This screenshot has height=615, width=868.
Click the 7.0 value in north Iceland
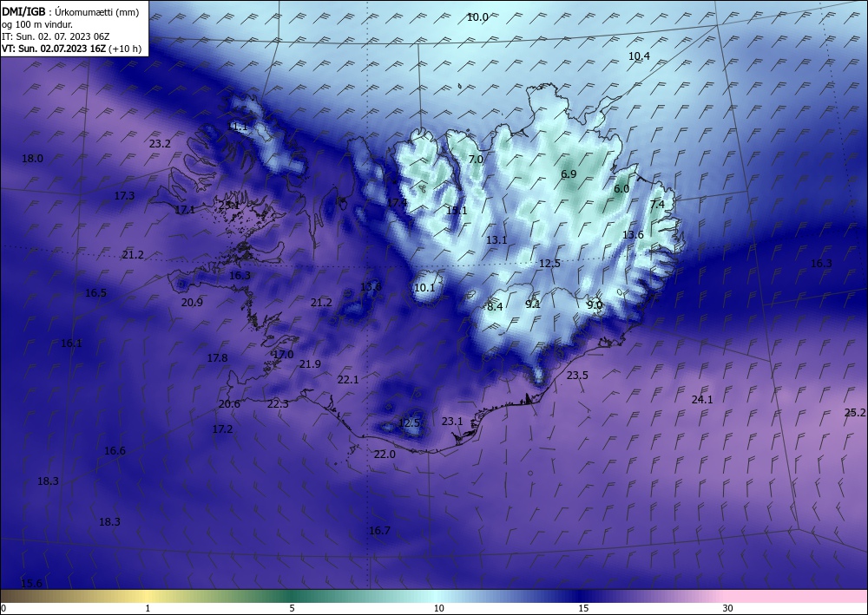coord(476,160)
